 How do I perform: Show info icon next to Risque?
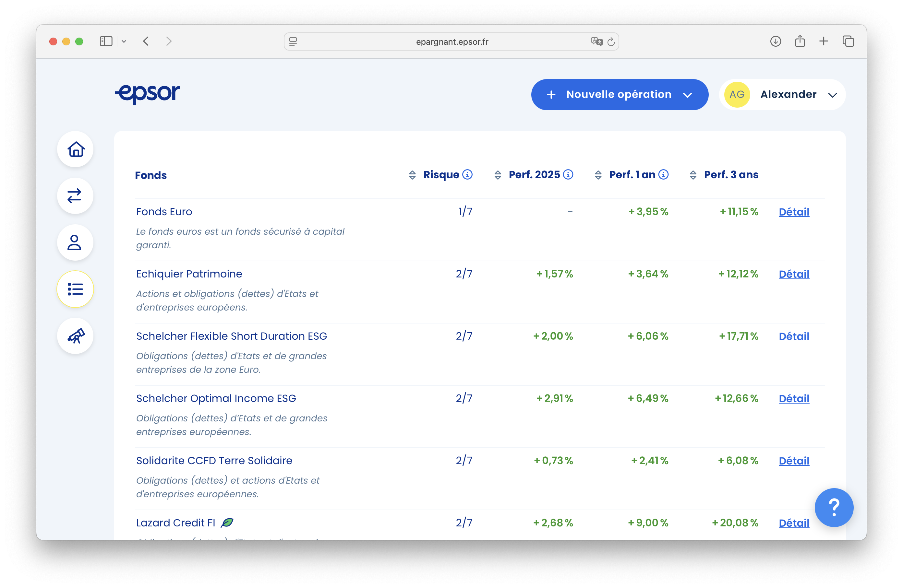coord(467,174)
